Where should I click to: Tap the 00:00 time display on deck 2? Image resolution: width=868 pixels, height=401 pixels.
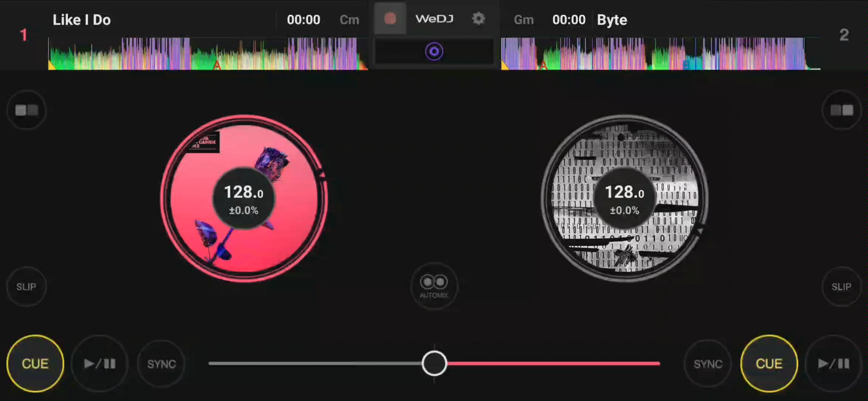coord(569,20)
